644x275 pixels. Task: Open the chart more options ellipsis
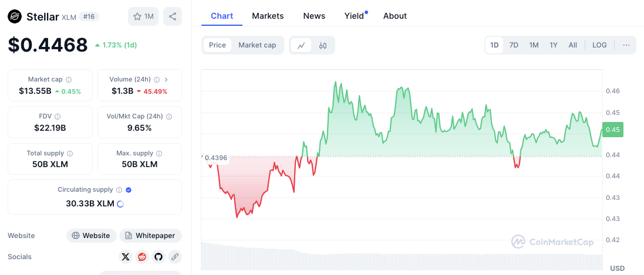click(x=626, y=45)
